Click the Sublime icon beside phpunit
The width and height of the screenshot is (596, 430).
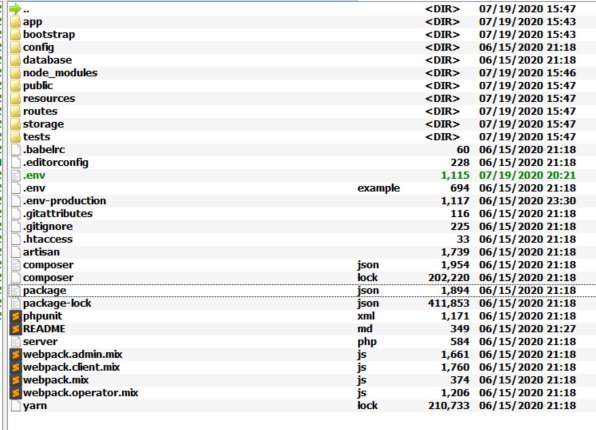pos(16,316)
